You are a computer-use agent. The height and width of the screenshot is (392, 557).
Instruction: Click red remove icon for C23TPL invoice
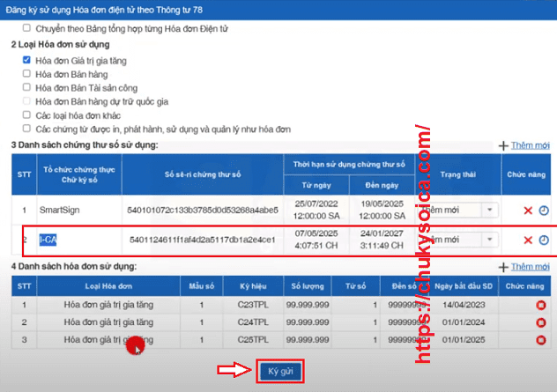pyautogui.click(x=540, y=305)
